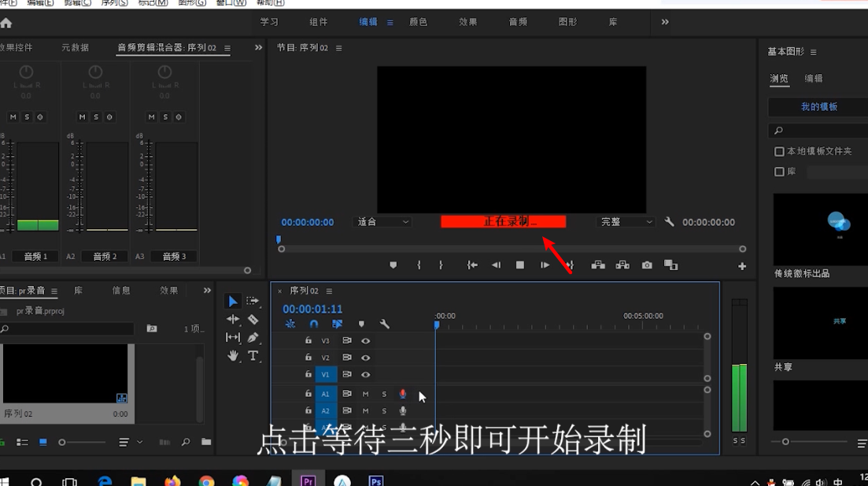Mute the A1 audio track

click(365, 394)
